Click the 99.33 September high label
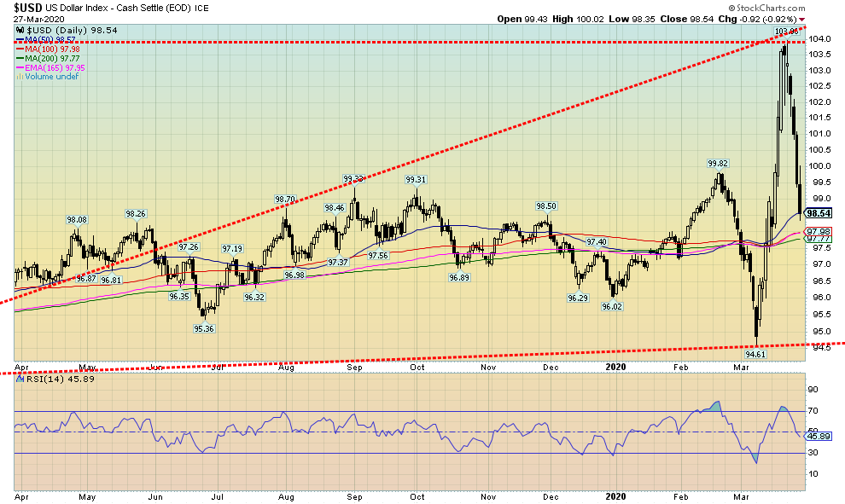 click(x=353, y=179)
